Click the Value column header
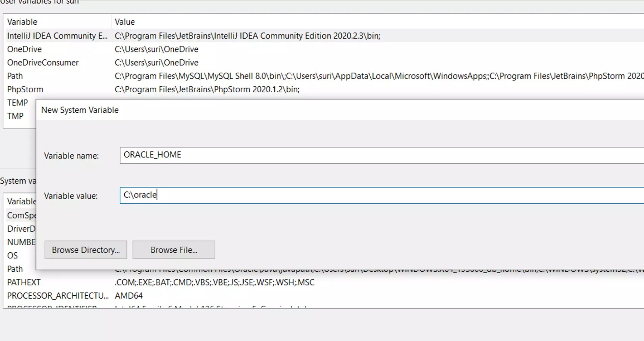Image resolution: width=644 pixels, height=341 pixels. [x=124, y=22]
